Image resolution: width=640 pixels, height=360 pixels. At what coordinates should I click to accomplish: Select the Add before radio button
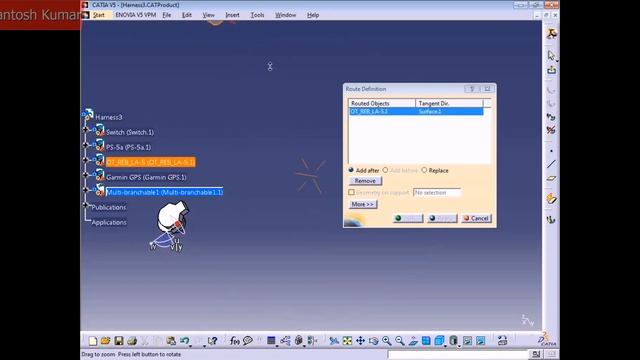pyautogui.click(x=385, y=170)
